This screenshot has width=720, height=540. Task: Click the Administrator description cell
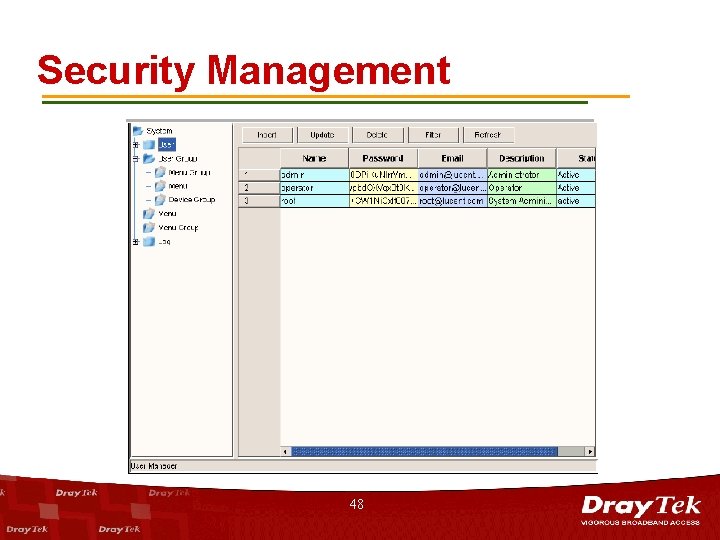pos(522,175)
